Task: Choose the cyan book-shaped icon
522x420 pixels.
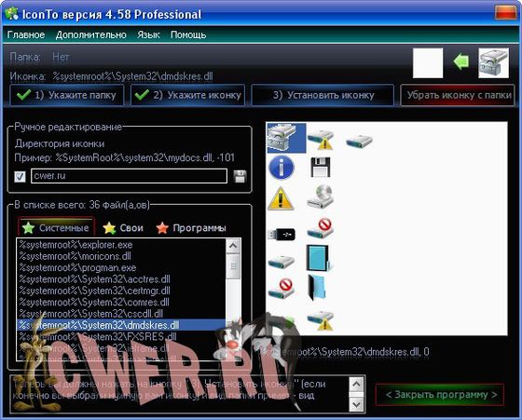Action: point(319,258)
